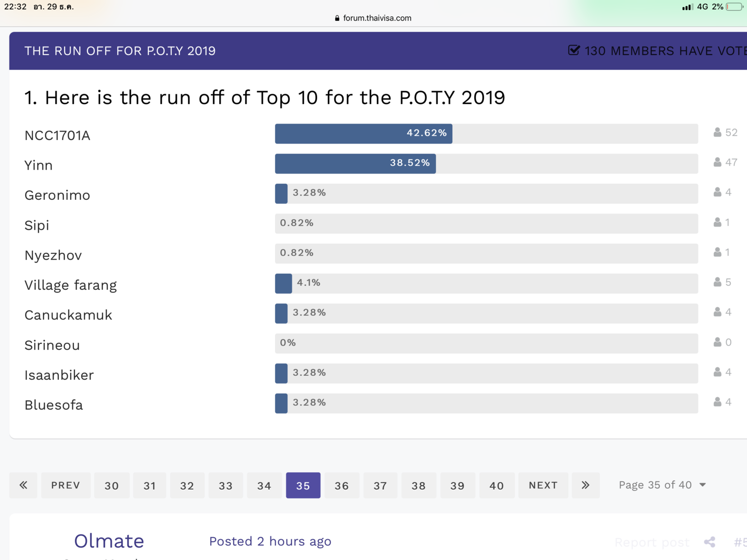
Task: Click the 'Posted 2 hours ago' timestamp
Action: pyautogui.click(x=270, y=542)
